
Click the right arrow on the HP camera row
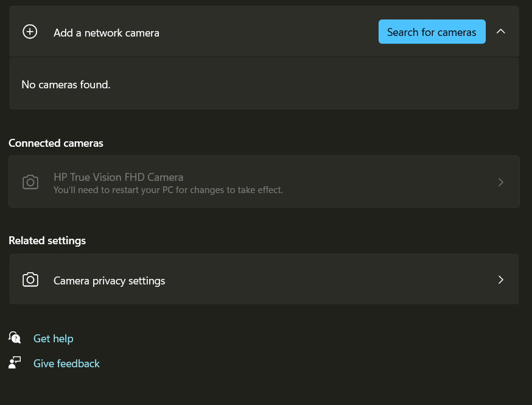[x=500, y=181]
